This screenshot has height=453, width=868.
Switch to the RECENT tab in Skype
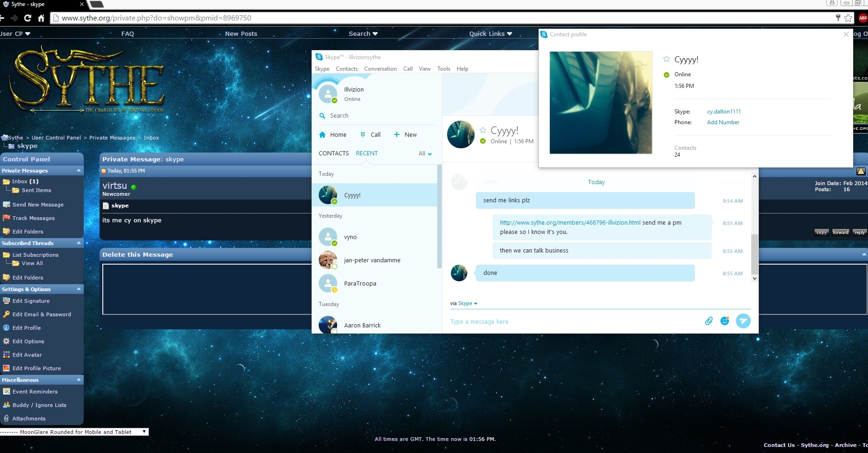367,153
